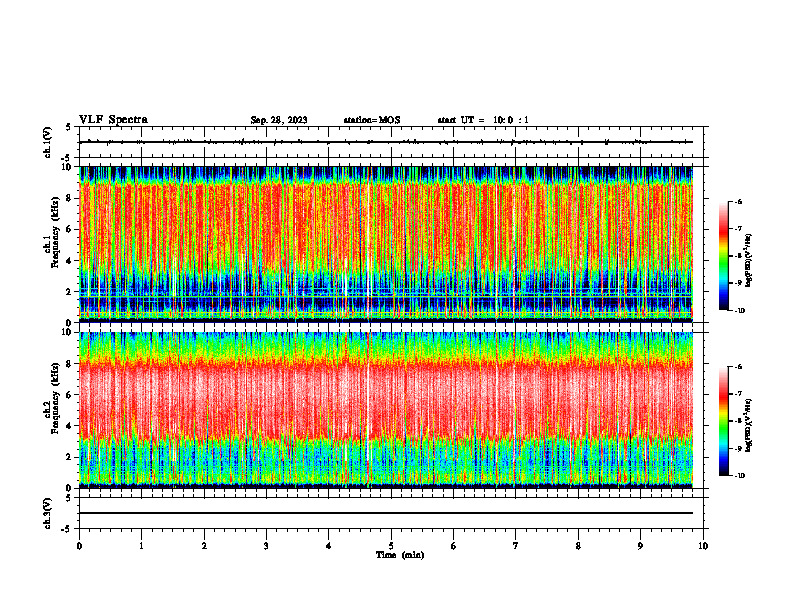Click the "8" kHz tick of ch.1 spectrogram
792x612 pixels.
[x=70, y=198]
